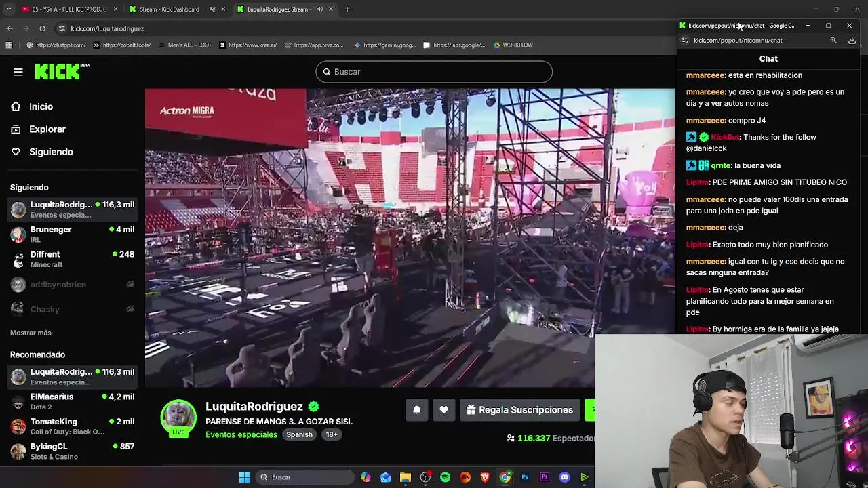The height and width of the screenshot is (488, 868).
Task: Open chatgpt.com bookmark
Action: click(x=56, y=45)
